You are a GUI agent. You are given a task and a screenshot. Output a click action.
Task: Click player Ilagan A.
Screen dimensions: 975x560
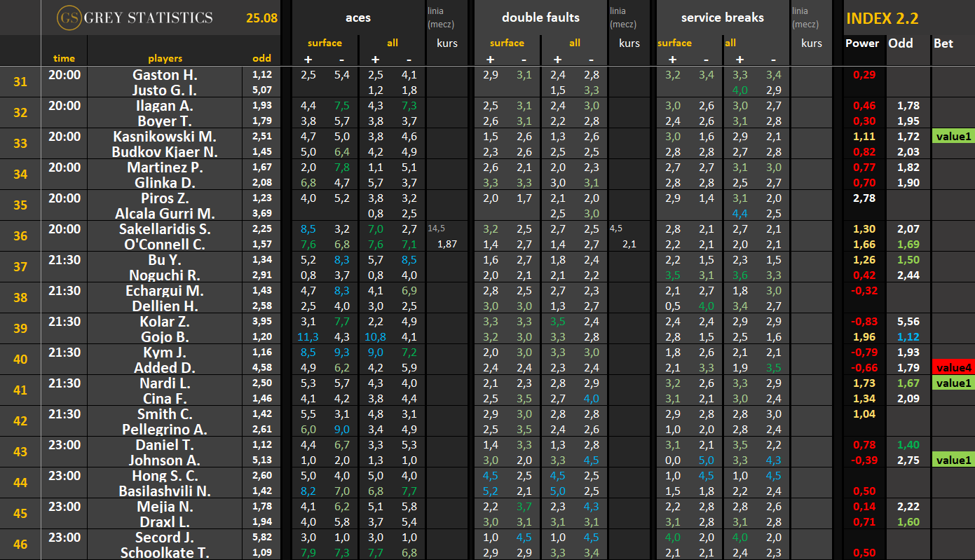pos(165,105)
